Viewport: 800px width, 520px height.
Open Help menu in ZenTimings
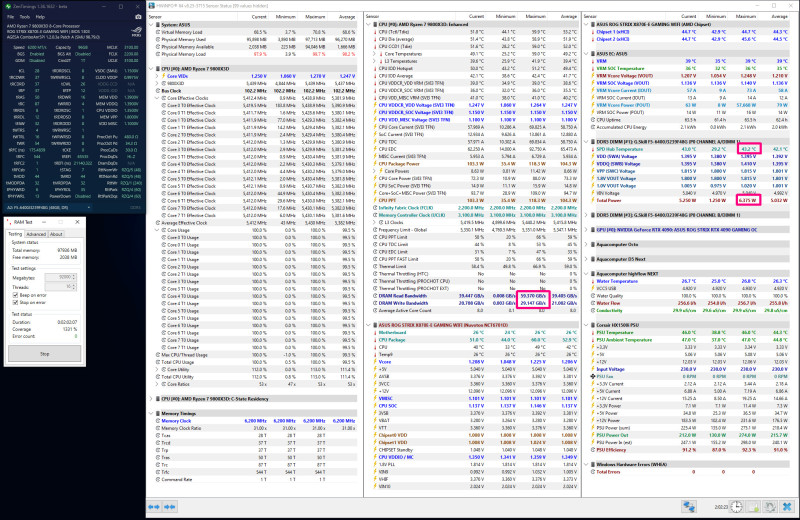click(x=40, y=17)
